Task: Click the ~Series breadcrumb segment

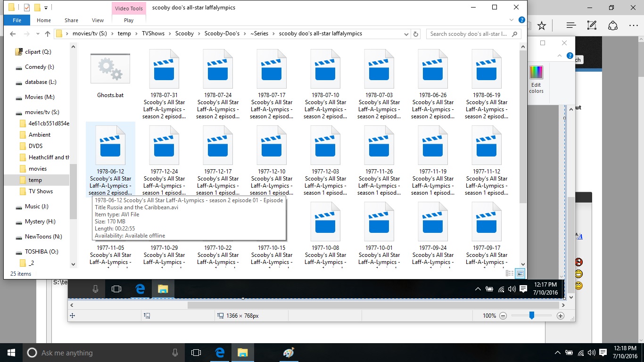Action: 259,33
